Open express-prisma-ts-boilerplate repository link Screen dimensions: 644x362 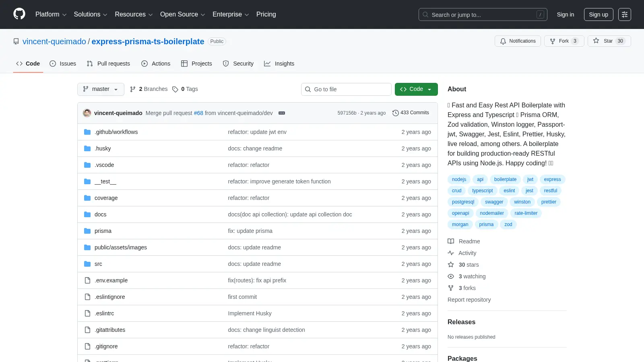148,41
